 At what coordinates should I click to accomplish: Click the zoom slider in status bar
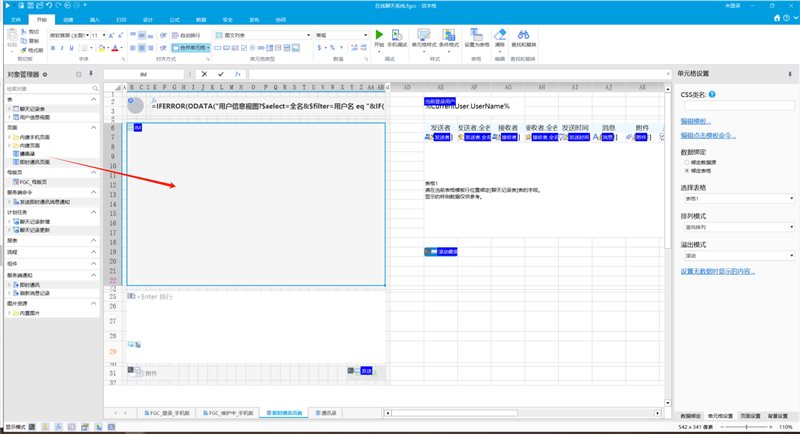[x=746, y=426]
